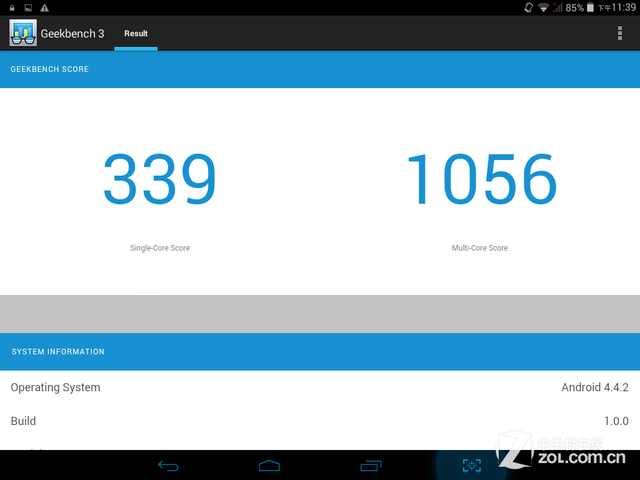The height and width of the screenshot is (480, 640).
Task: Tap the Geekbench 3 title text
Action: coord(72,33)
